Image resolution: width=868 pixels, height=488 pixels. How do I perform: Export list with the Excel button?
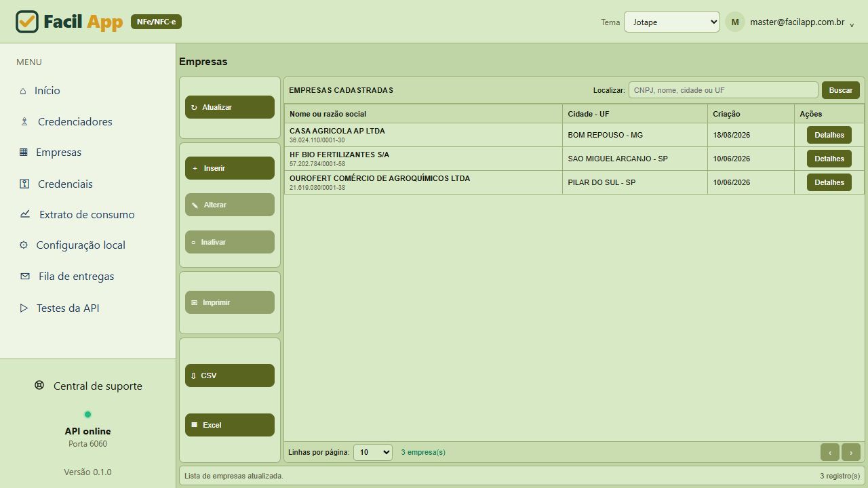pos(230,425)
